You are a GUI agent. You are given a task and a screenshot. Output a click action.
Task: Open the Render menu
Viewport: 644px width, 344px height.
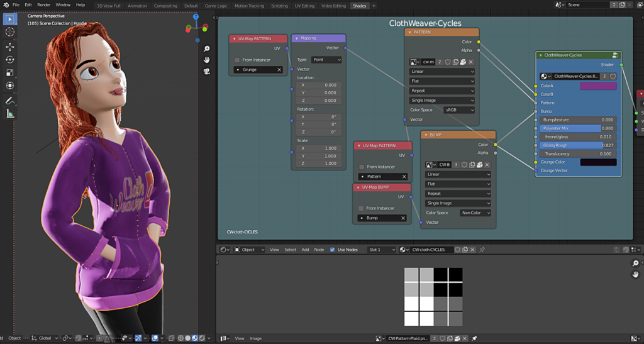coord(43,5)
